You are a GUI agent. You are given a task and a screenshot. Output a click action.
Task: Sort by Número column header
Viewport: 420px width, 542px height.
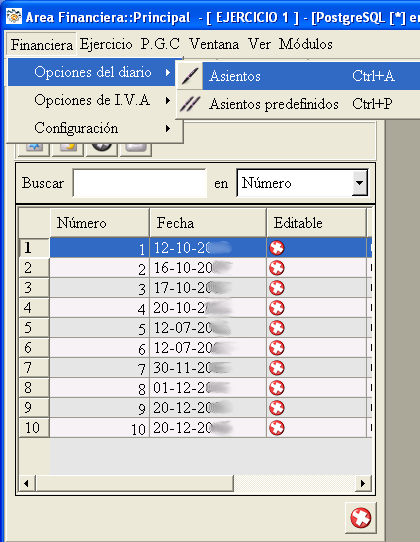100,223
